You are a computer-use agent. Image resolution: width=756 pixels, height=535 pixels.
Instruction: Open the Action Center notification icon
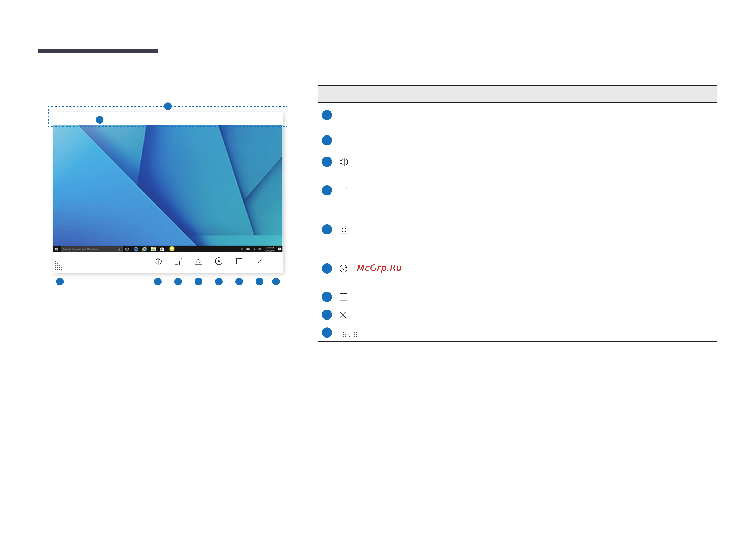[280, 249]
